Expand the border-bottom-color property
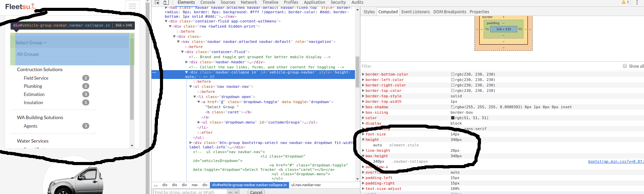 pos(363,74)
